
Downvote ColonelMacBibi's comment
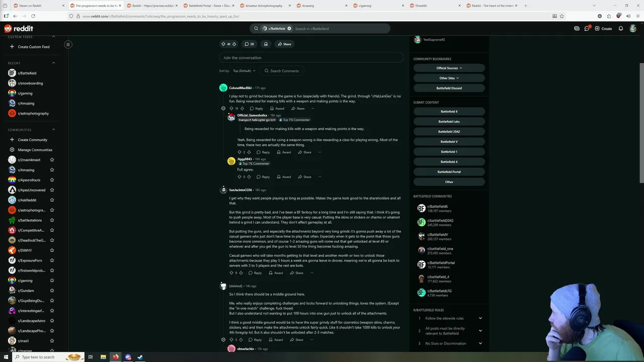tap(242, 109)
